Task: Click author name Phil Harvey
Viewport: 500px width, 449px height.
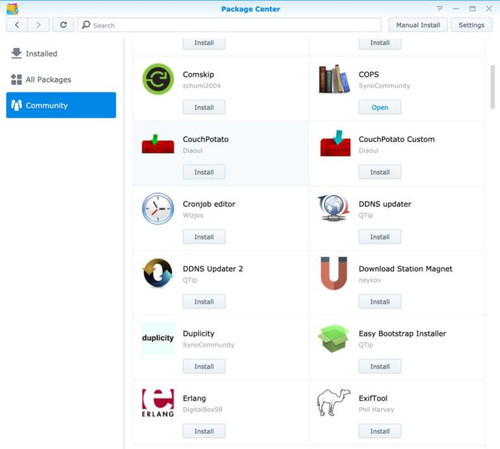Action: tap(376, 409)
